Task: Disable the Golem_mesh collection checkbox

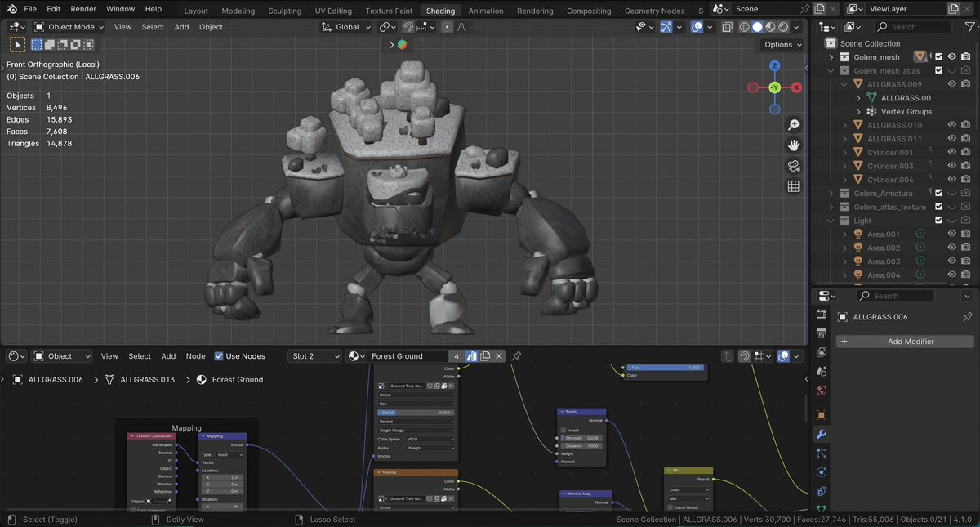Action: [938, 57]
